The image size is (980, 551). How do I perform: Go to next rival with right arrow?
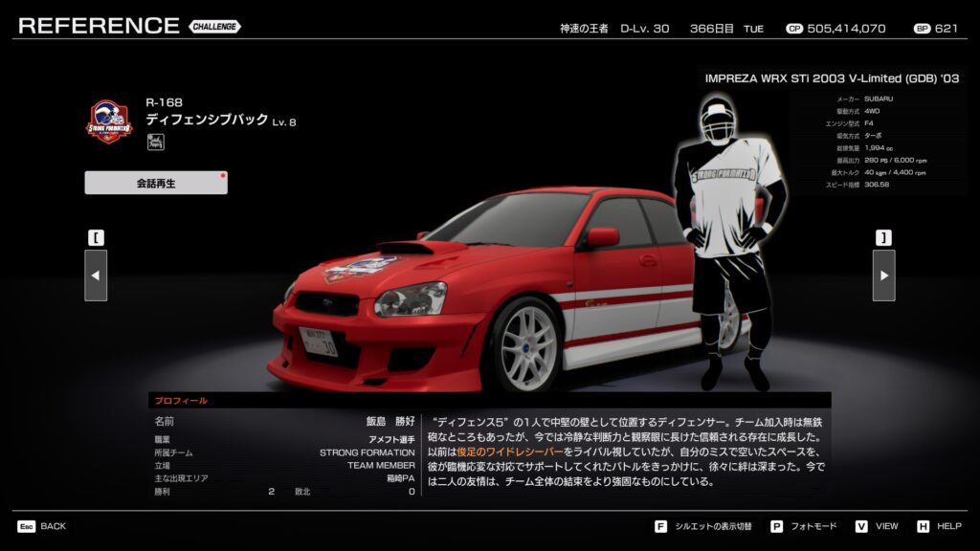pos(883,275)
